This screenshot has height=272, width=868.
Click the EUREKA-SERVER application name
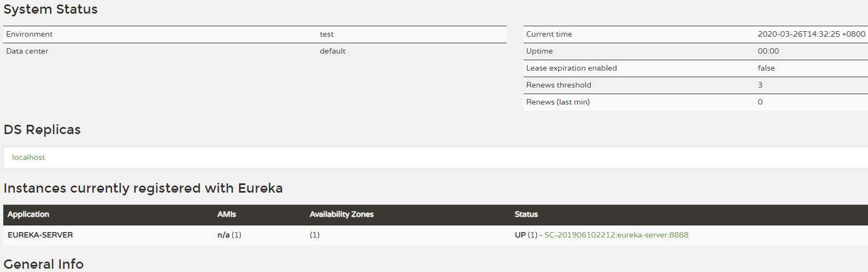[40, 235]
